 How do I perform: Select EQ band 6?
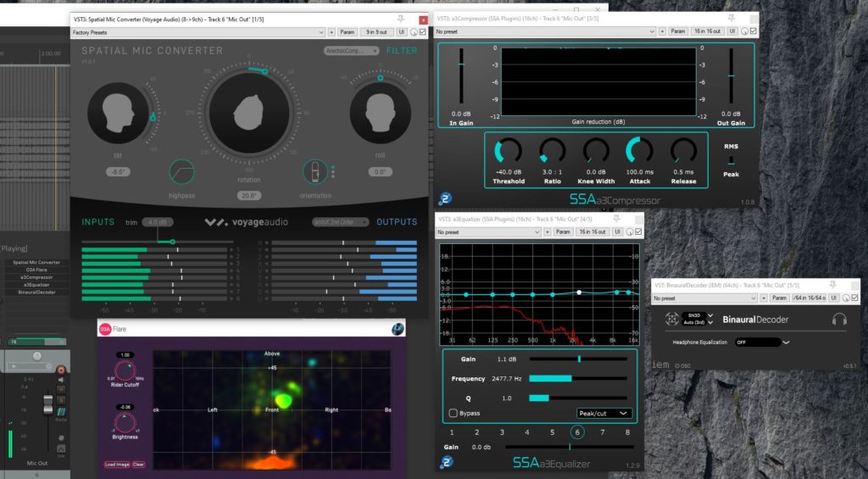pos(576,432)
